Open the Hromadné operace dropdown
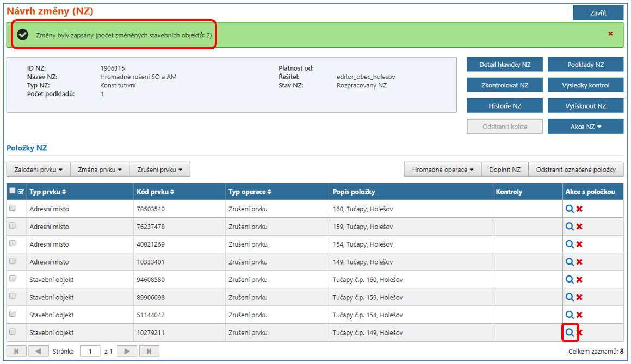The height and width of the screenshot is (364, 631). point(442,170)
